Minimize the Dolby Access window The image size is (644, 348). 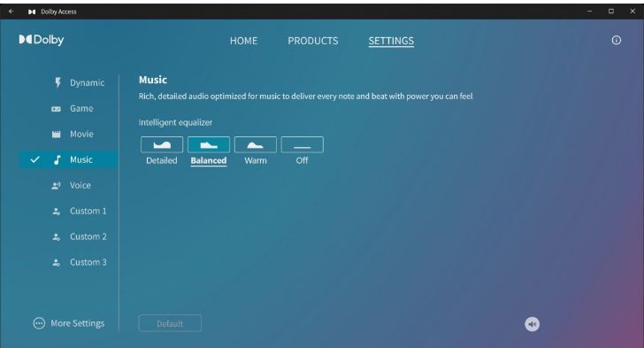(x=590, y=12)
